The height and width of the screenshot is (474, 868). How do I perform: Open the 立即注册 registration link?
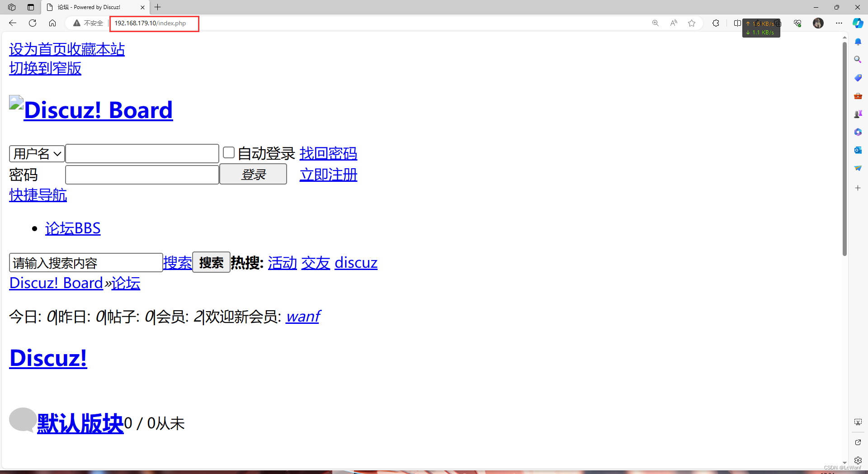pyautogui.click(x=328, y=175)
